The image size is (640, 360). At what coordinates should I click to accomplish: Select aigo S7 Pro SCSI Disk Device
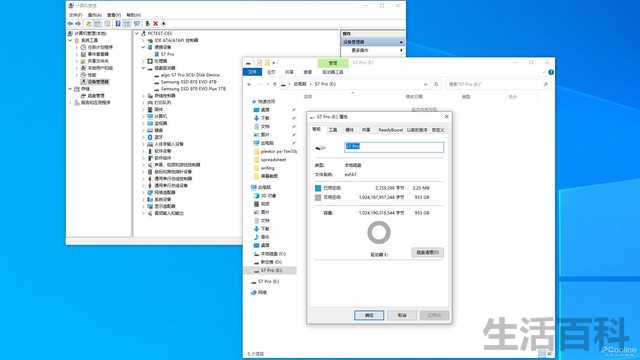tap(190, 75)
